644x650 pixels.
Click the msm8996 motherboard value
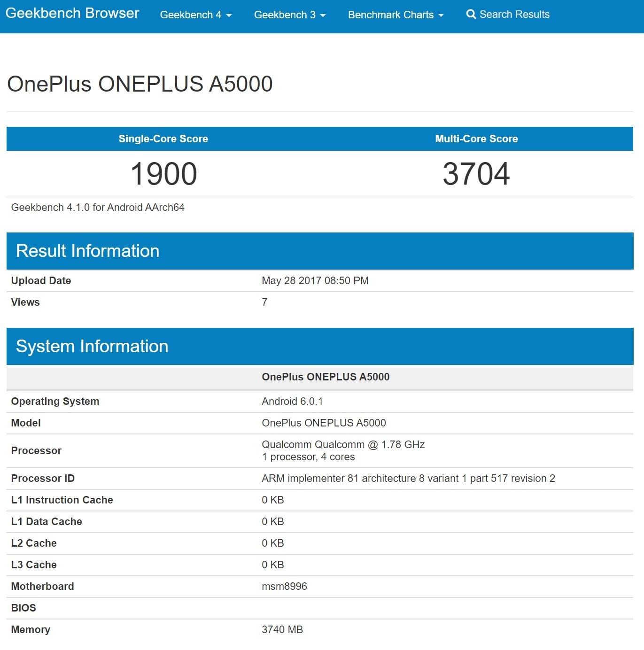(284, 587)
